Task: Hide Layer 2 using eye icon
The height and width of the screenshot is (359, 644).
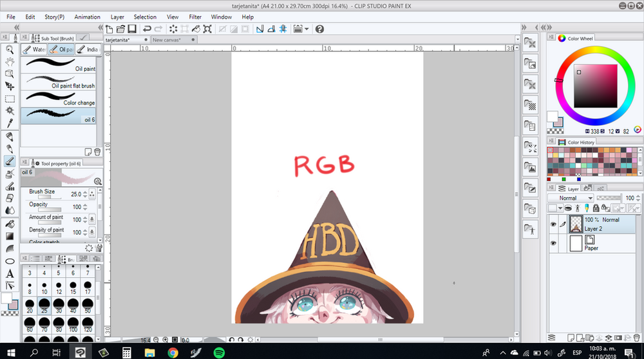Action: pos(553,224)
